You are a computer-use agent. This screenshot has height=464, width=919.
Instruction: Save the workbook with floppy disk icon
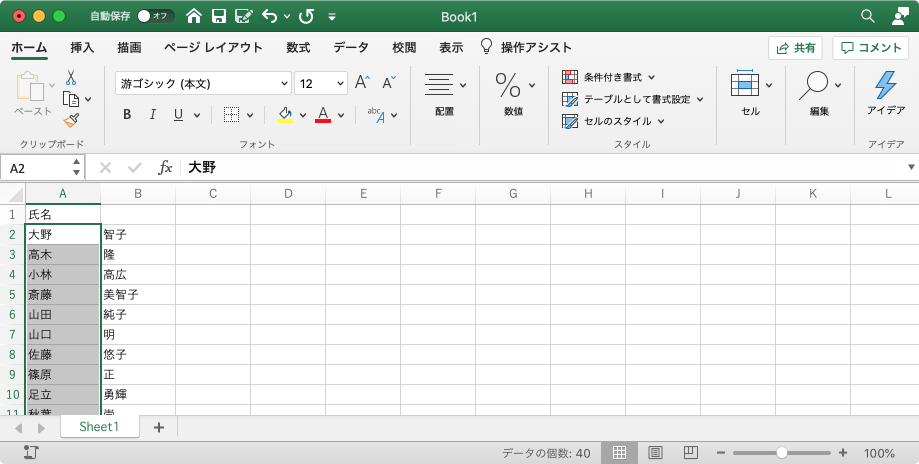pyautogui.click(x=219, y=16)
